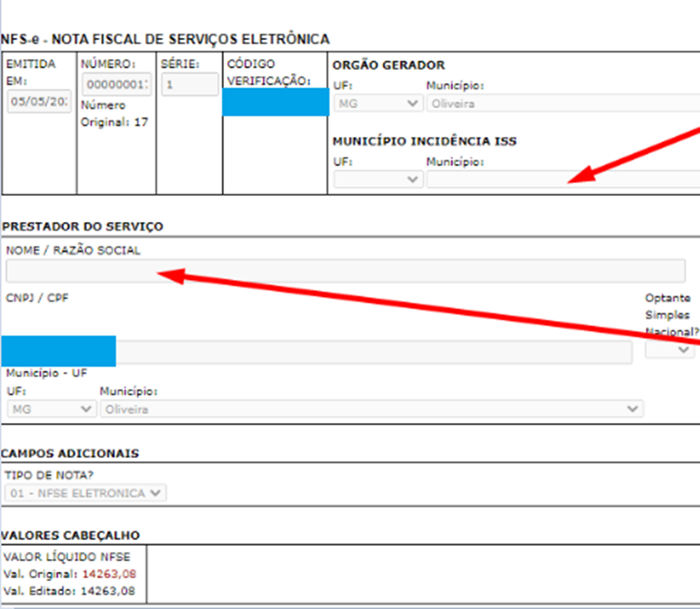Click the CNPJ / CPF input field
This screenshot has width=700, height=609.
pyautogui.click(x=371, y=352)
